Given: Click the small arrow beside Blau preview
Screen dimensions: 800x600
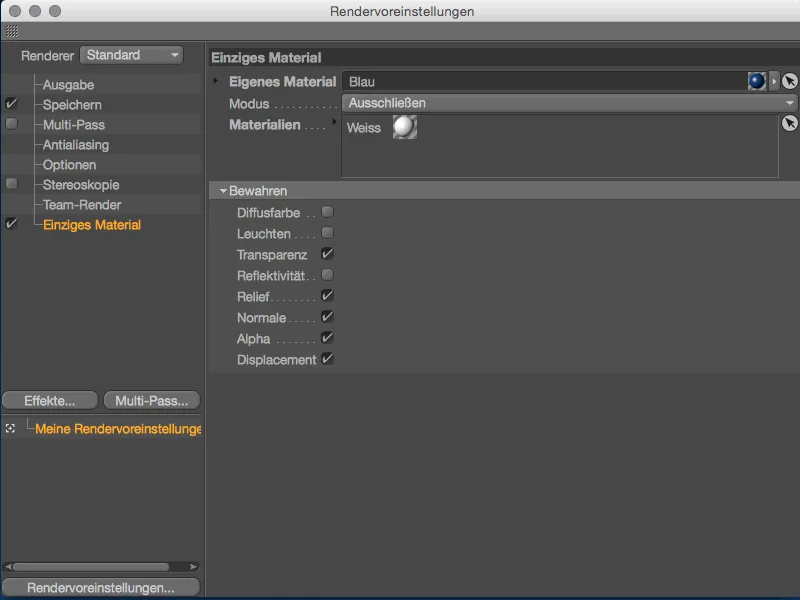Looking at the screenshot, I should [773, 81].
